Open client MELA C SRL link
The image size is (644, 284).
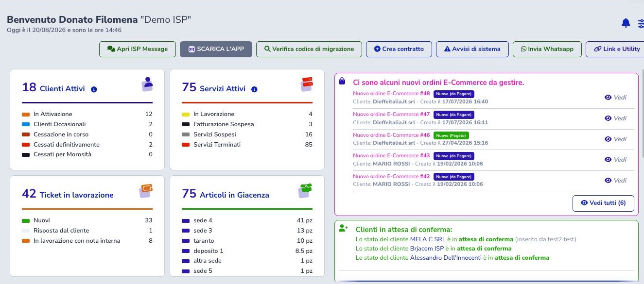click(428, 239)
